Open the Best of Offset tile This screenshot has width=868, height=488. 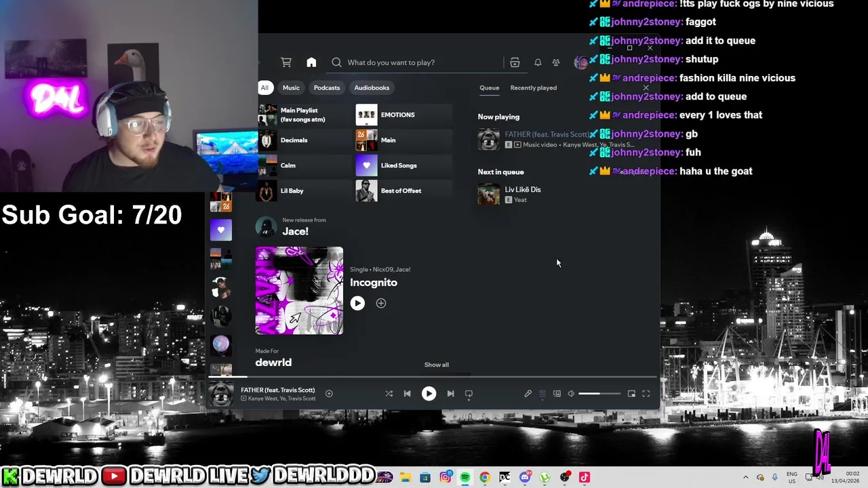[403, 191]
